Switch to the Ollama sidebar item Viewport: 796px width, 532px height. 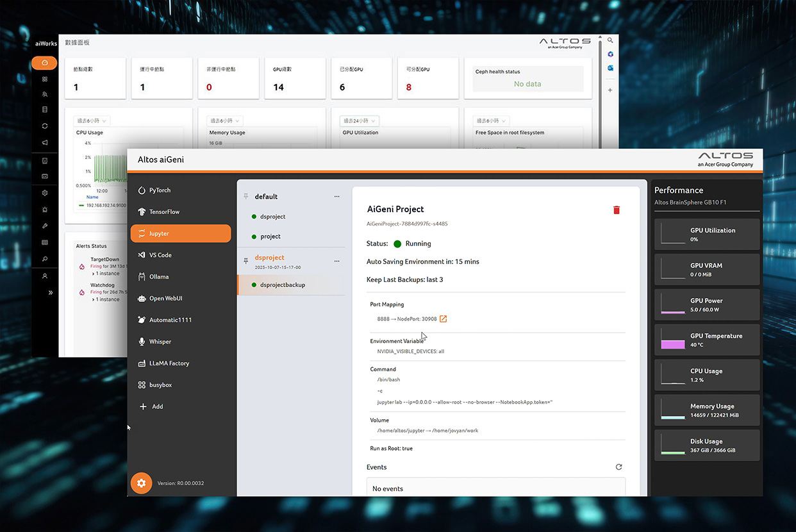(158, 277)
